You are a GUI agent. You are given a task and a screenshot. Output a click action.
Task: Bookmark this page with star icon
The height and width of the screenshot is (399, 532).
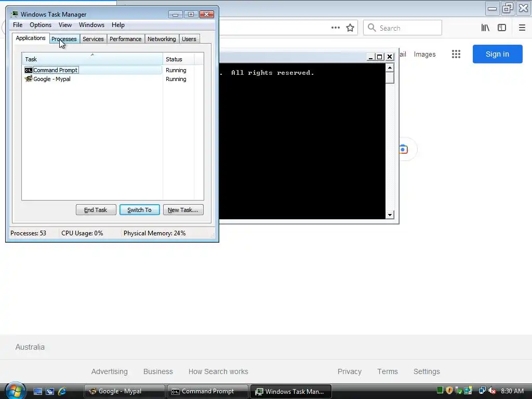350,28
